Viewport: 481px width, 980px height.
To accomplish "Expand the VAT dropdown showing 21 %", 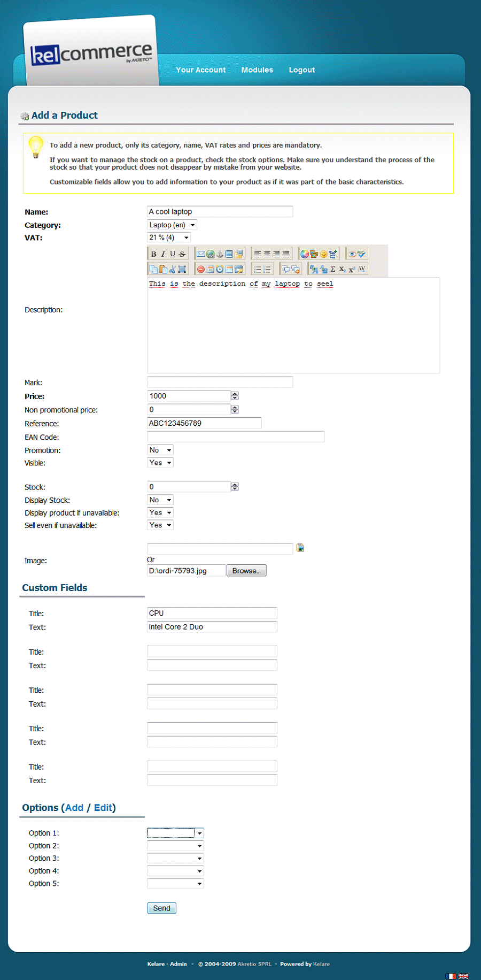I will (x=169, y=238).
